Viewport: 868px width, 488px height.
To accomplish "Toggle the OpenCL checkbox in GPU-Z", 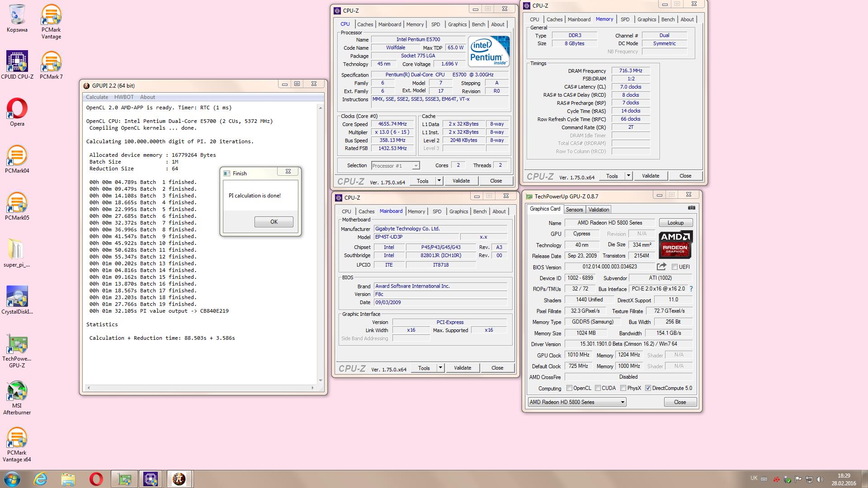I will 570,388.
